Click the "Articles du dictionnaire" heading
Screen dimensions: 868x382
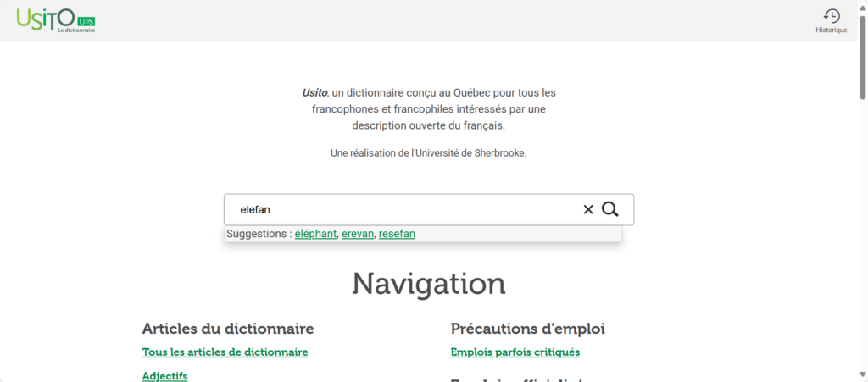[x=228, y=329]
